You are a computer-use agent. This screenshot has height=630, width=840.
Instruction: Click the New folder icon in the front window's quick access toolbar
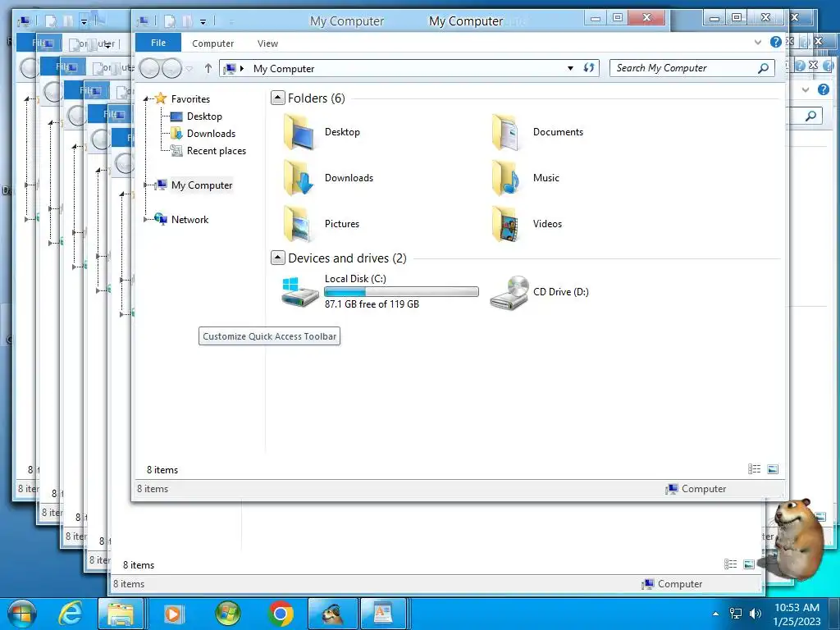pos(187,21)
